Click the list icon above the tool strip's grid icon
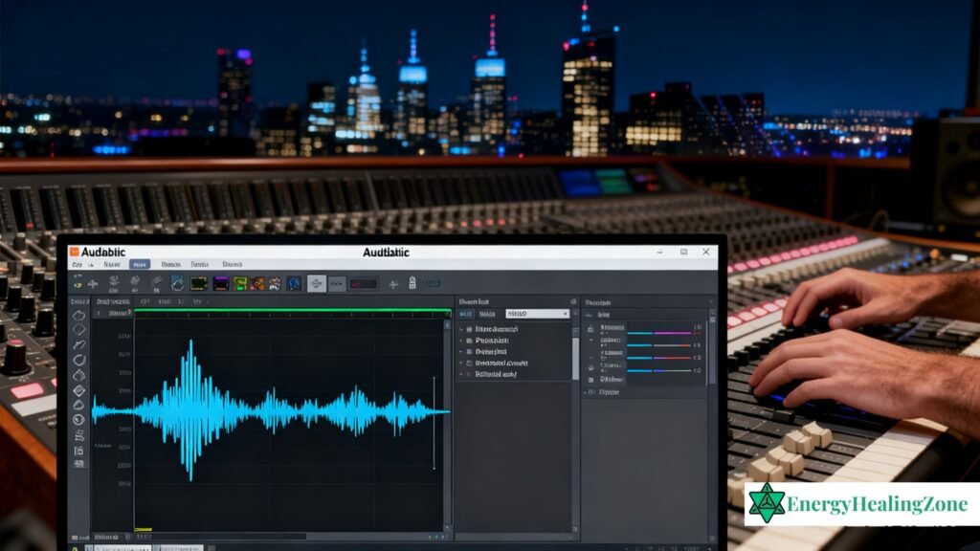 point(78,451)
